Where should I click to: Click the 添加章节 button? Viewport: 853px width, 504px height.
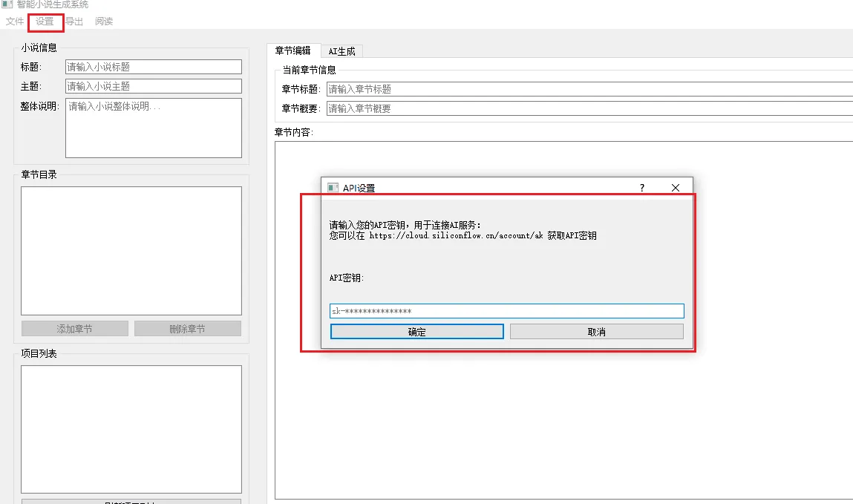(x=74, y=328)
